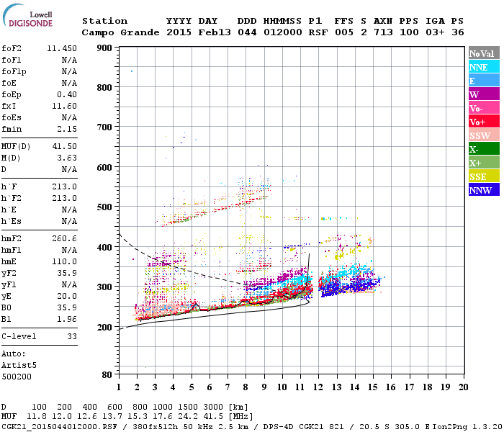
Task: Click the 80 km height axis label
Action: tap(107, 375)
